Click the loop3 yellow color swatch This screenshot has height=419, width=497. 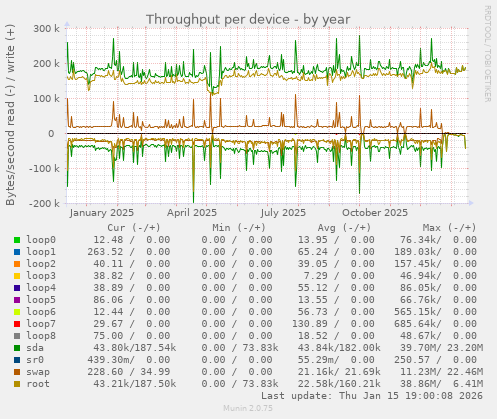(x=17, y=276)
